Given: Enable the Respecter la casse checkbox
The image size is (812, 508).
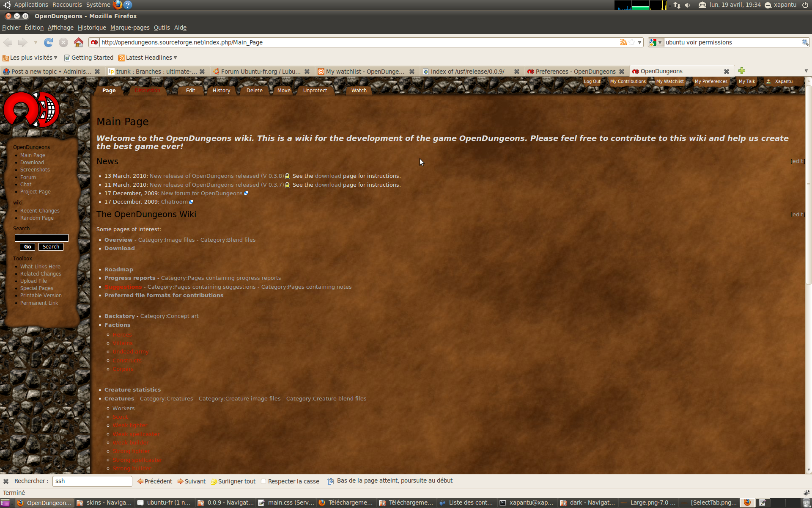Looking at the screenshot, I should click(263, 481).
